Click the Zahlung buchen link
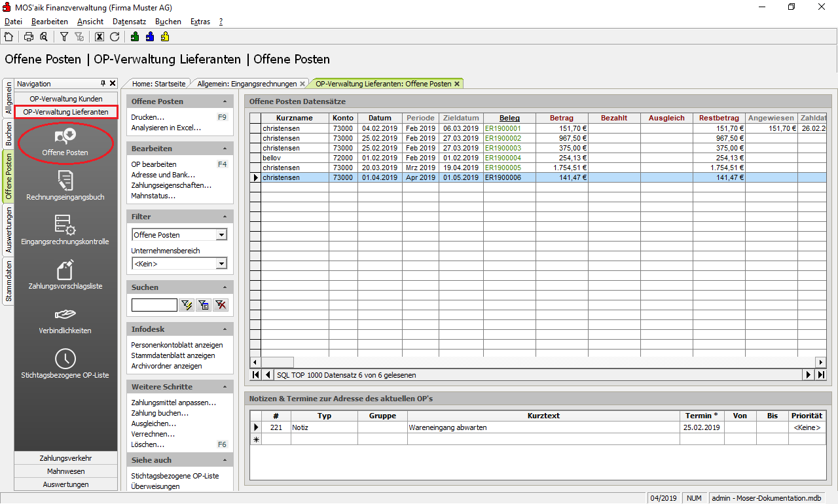The height and width of the screenshot is (504, 838). coord(160,413)
